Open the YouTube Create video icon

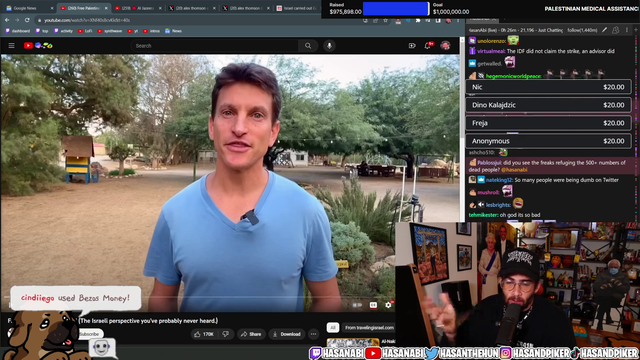(x=412, y=46)
